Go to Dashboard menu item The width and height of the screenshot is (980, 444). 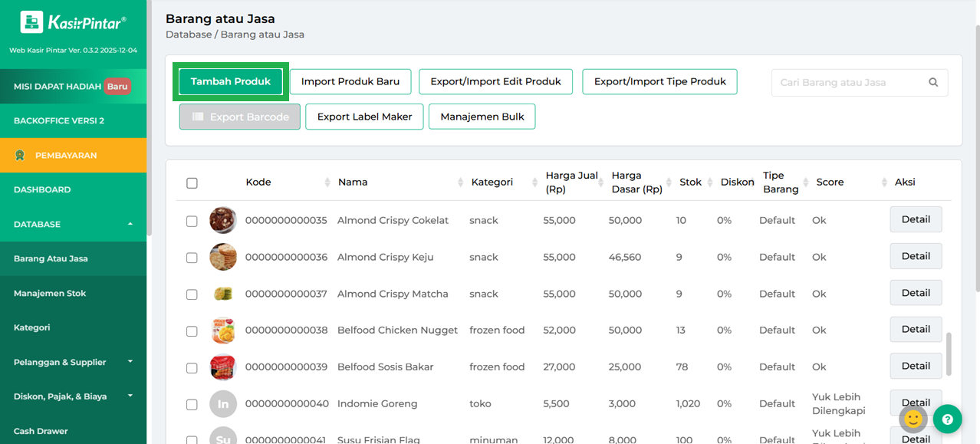point(42,189)
